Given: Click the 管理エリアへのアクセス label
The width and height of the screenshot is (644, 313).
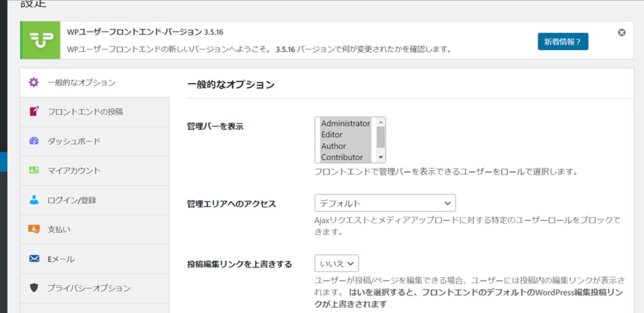Looking at the screenshot, I should click(231, 204).
